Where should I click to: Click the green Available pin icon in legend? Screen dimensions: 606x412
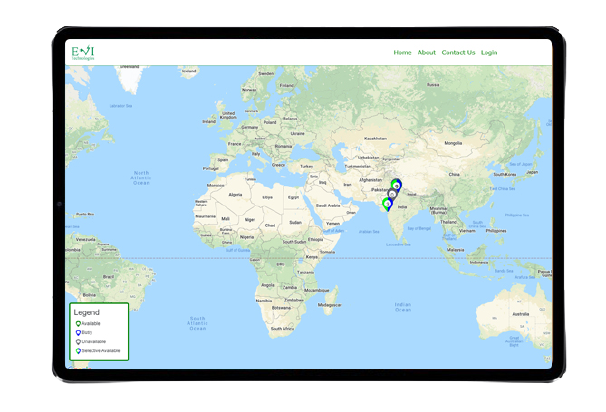[x=77, y=323]
